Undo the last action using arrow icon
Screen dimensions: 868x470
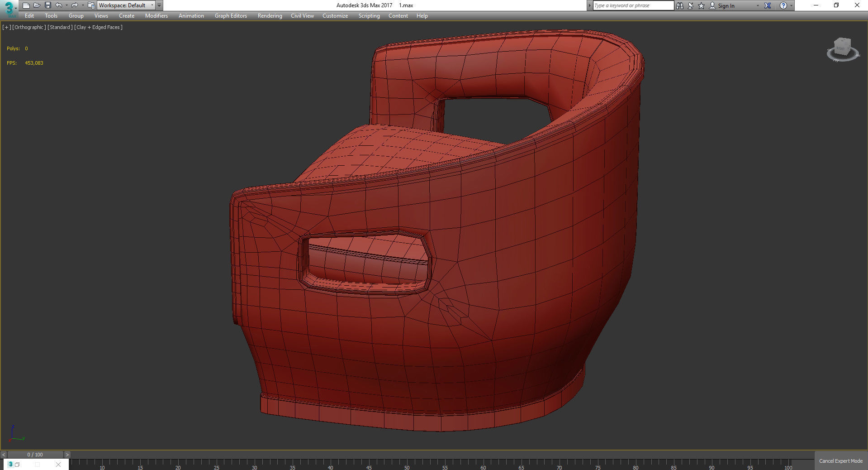59,5
